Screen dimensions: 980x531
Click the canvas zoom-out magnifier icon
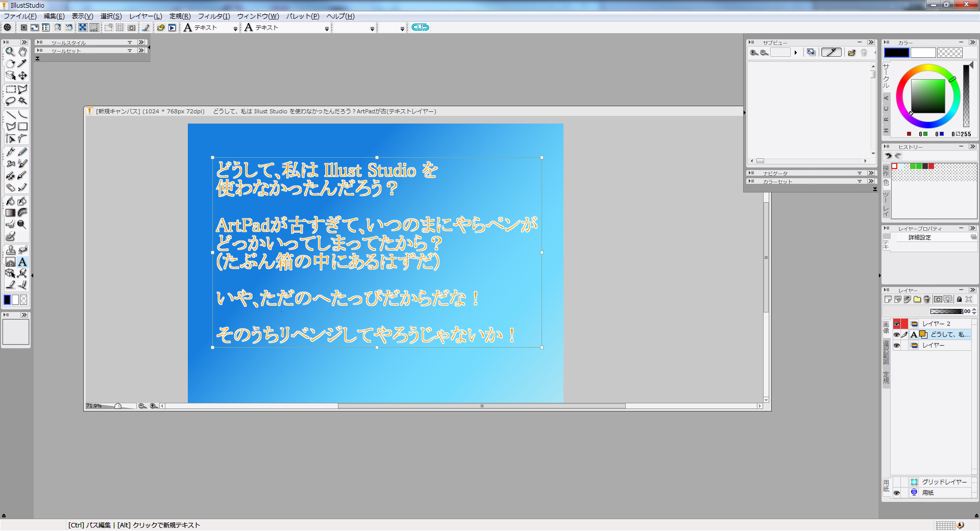tap(142, 406)
